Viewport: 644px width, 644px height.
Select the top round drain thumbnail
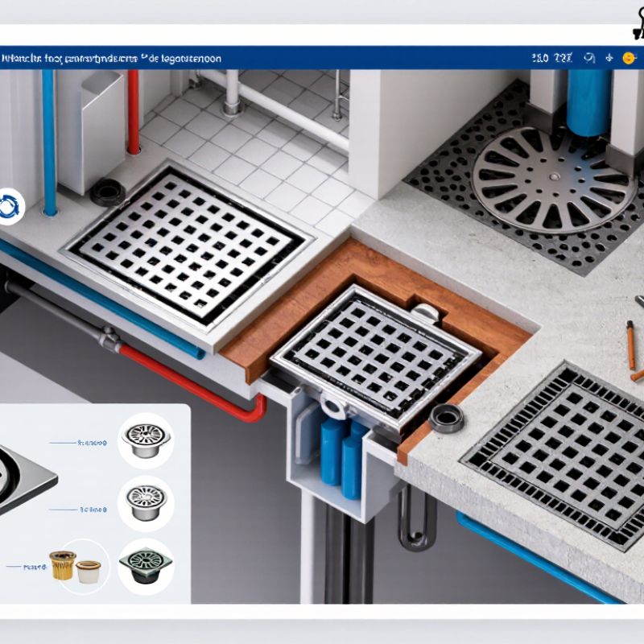pos(147,440)
